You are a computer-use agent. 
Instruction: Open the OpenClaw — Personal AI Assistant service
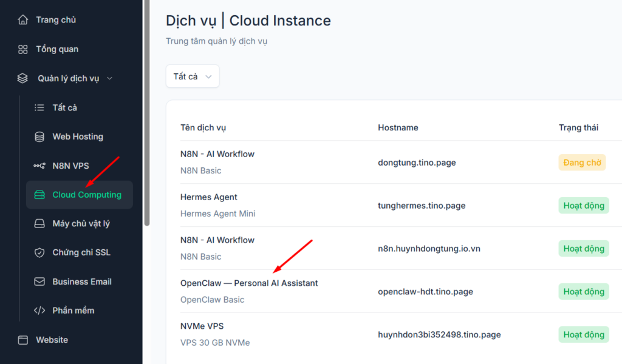click(249, 283)
